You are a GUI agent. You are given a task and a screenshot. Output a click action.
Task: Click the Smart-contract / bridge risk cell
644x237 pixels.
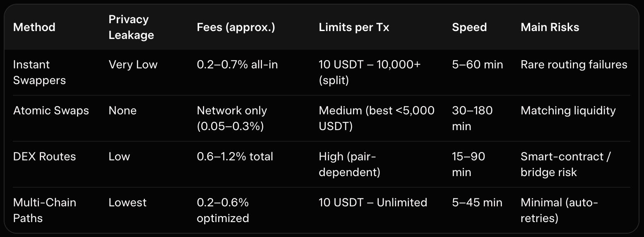coord(566,164)
